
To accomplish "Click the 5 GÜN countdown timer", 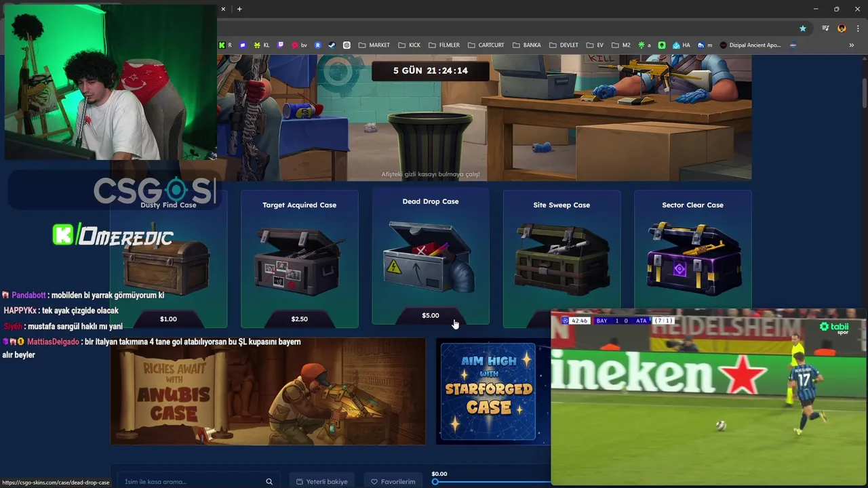I will coord(431,70).
